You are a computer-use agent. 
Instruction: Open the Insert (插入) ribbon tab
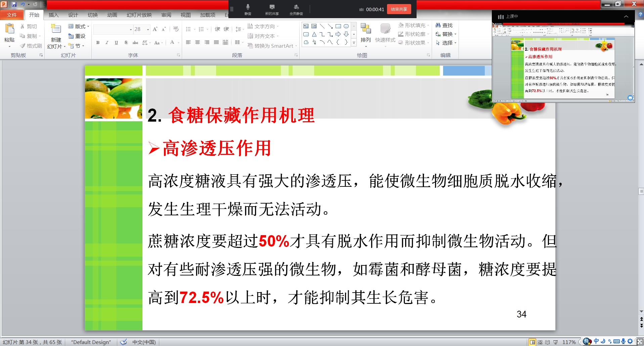[x=53, y=15]
